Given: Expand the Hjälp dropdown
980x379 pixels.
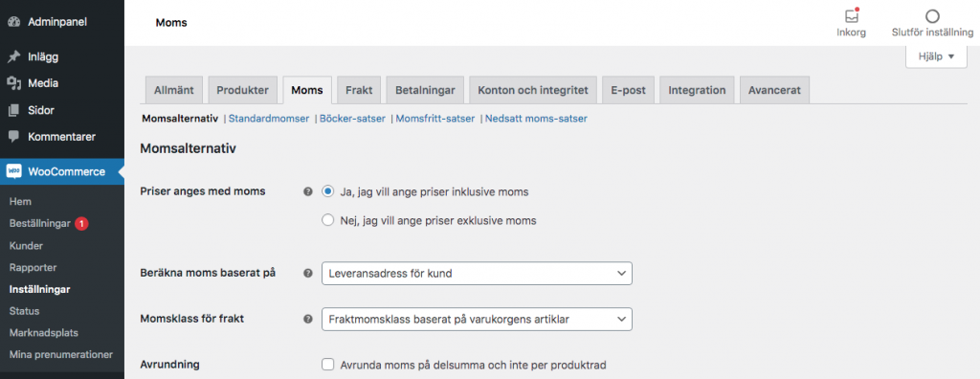Looking at the screenshot, I should click(x=936, y=56).
